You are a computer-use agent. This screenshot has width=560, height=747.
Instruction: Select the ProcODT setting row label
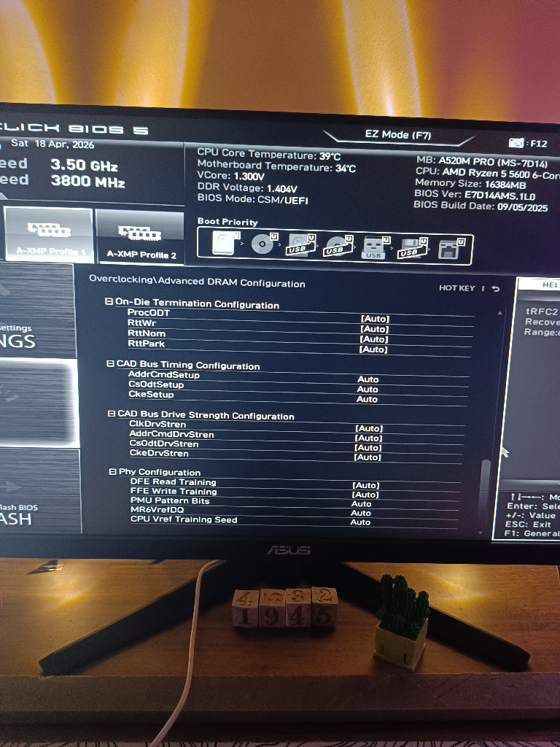pyautogui.click(x=149, y=312)
